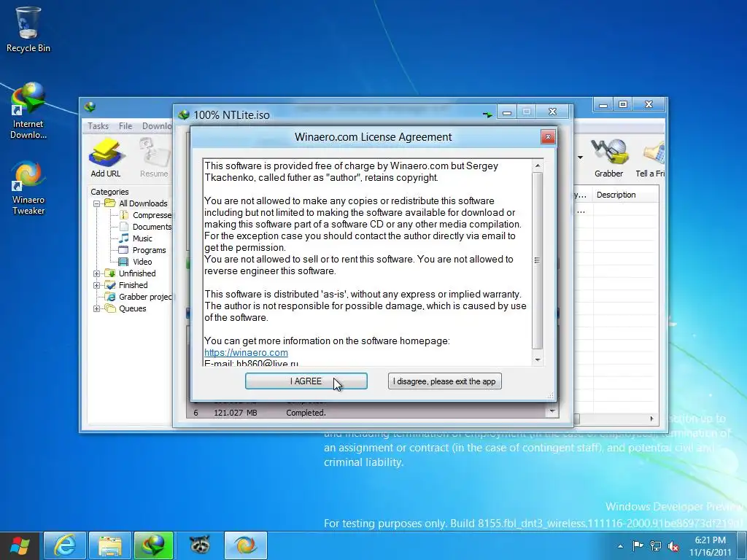The image size is (747, 560).
Task: Select the Music category
Action: point(142,238)
